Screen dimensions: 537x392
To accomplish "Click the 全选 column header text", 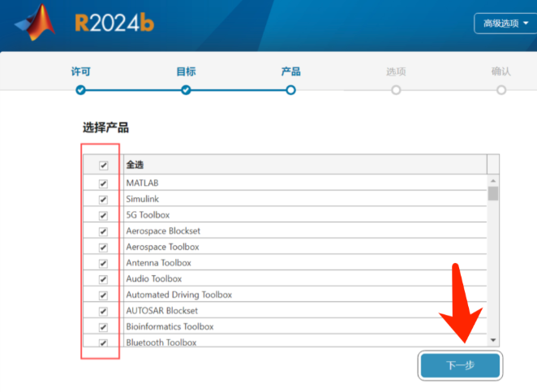I will click(135, 165).
